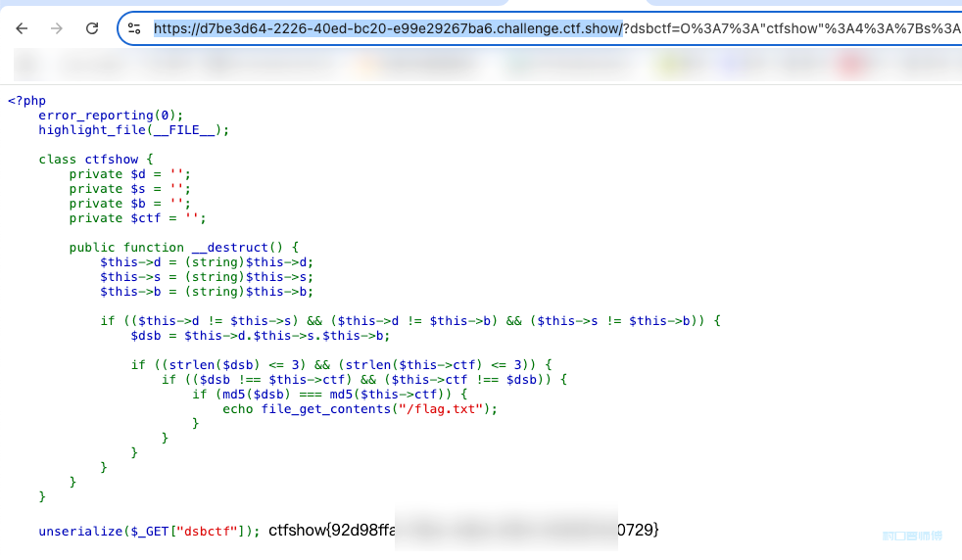Click the 'highlight_file(__FILE__);' line
The image size is (962, 560).
tap(134, 130)
